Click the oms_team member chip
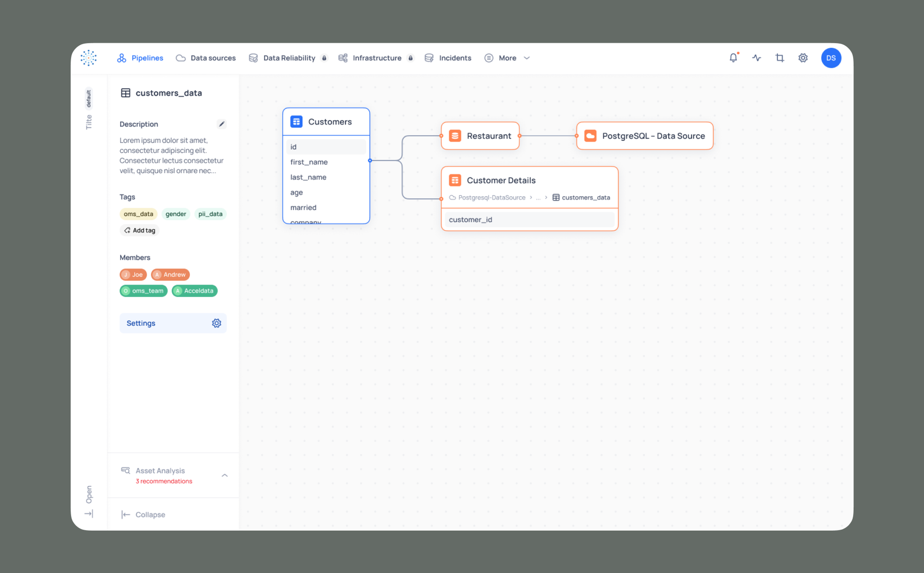Image resolution: width=924 pixels, height=573 pixels. click(x=143, y=291)
